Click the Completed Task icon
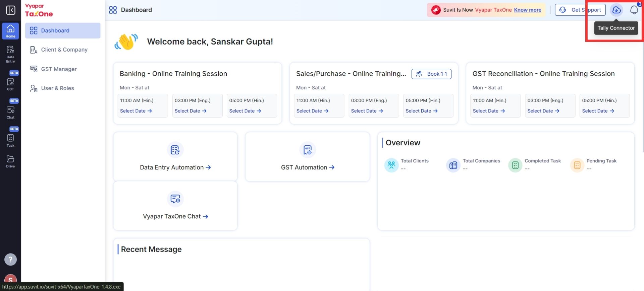The height and width of the screenshot is (291, 644). [x=515, y=165]
